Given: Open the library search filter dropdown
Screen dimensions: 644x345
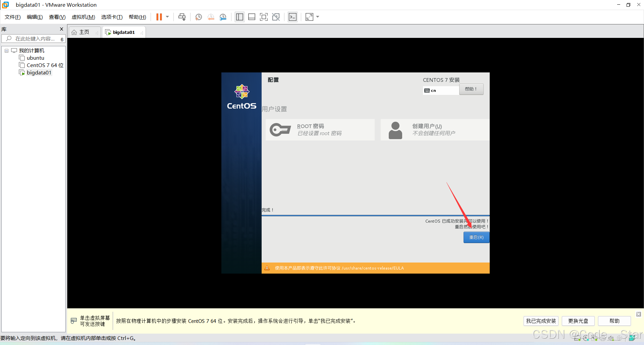Looking at the screenshot, I should (x=62, y=39).
